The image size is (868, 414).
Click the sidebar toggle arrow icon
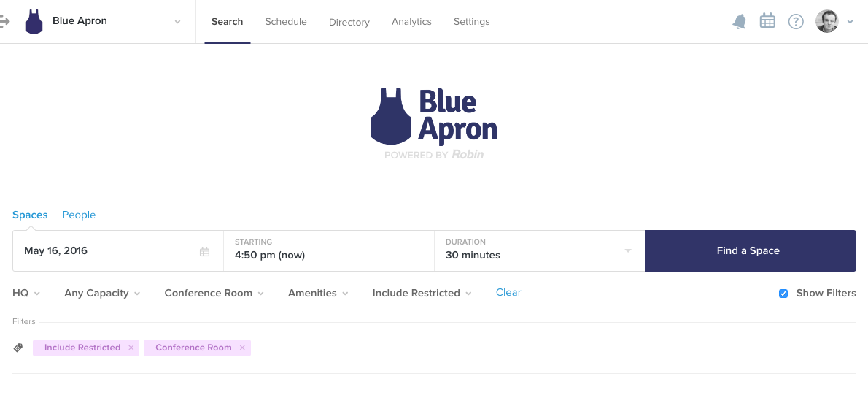(4, 22)
